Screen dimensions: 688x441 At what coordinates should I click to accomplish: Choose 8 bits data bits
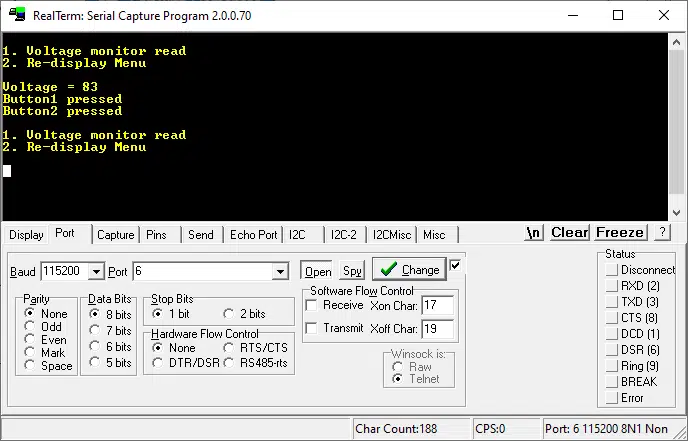click(x=111, y=315)
